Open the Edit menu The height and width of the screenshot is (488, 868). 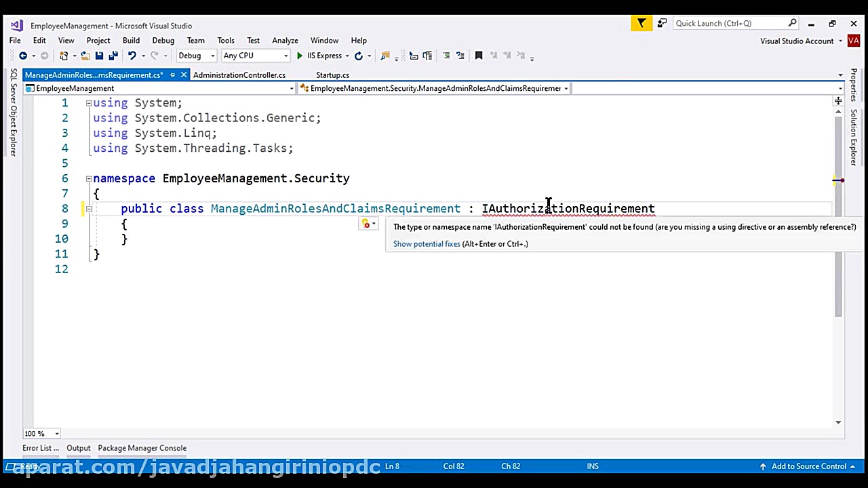(39, 41)
